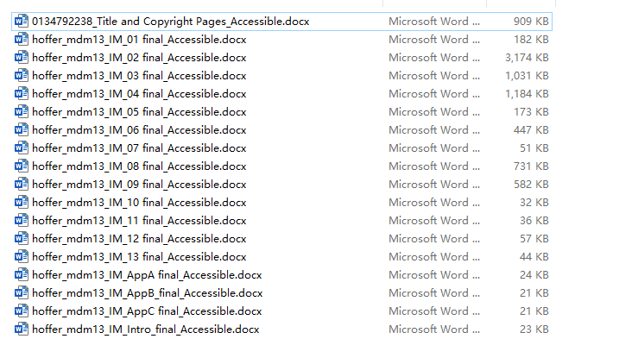Click 21 KB size of IM_AppB file

[534, 293]
